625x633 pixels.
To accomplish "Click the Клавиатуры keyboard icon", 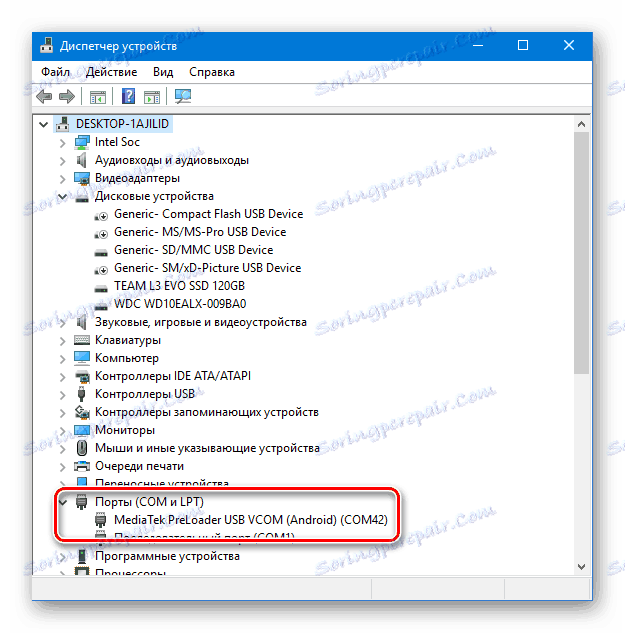I will tap(82, 340).
